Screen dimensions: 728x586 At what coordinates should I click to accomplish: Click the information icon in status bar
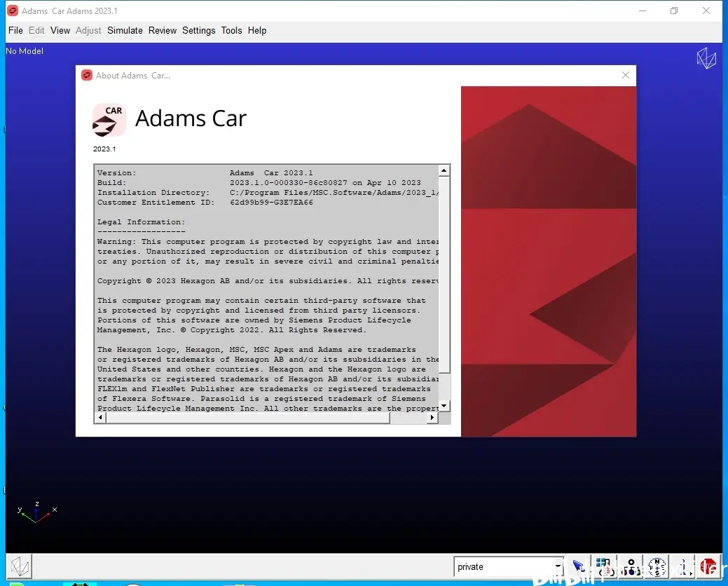point(683,566)
